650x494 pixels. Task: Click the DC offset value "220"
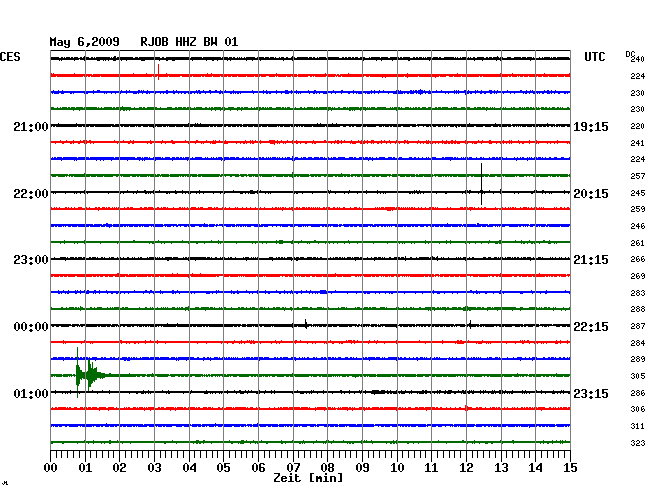click(x=638, y=126)
